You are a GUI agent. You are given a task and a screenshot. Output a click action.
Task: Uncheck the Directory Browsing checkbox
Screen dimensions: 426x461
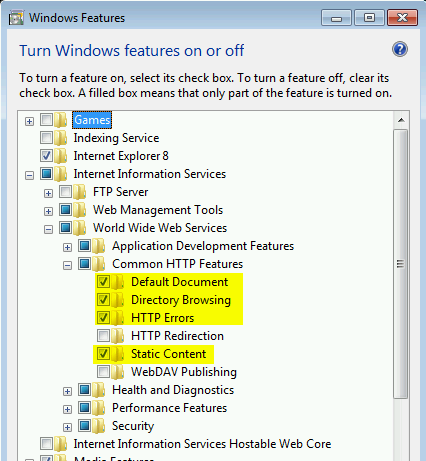click(x=103, y=299)
